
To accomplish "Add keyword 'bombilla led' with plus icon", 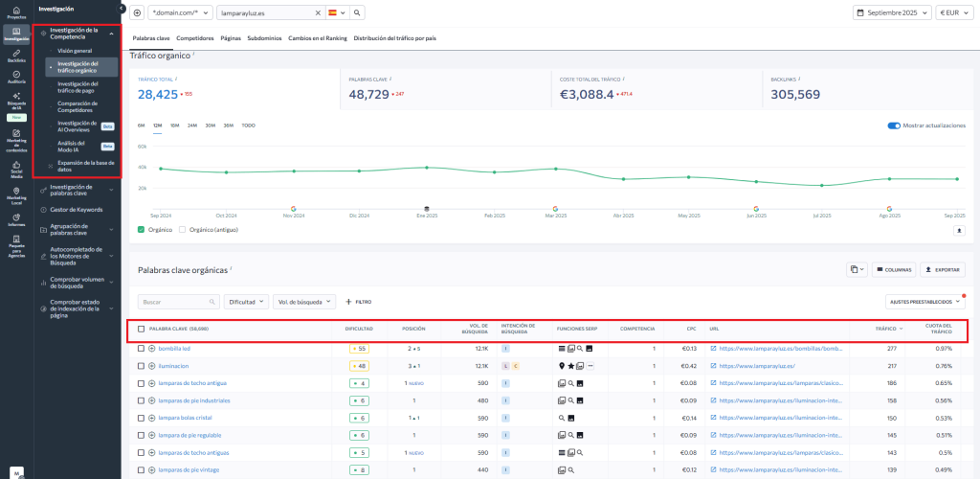I will 152,349.
